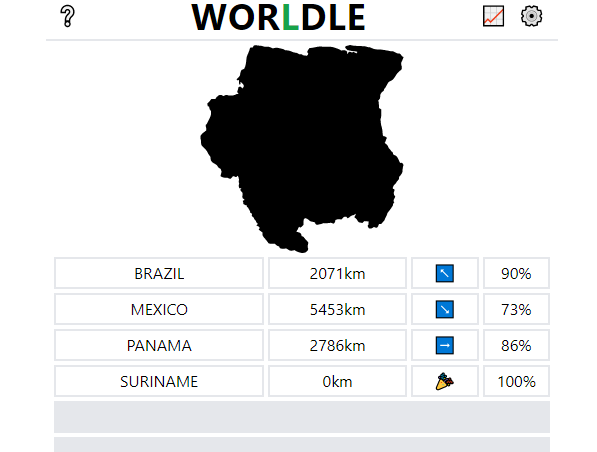
Task: Click the WORLDLE title logo
Action: pos(278,17)
